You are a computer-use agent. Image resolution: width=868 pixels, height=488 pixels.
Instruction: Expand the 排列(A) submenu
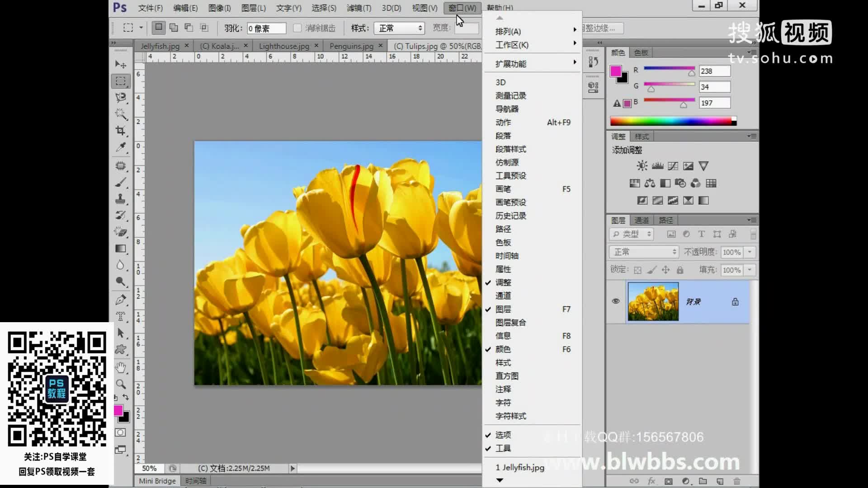[532, 31]
